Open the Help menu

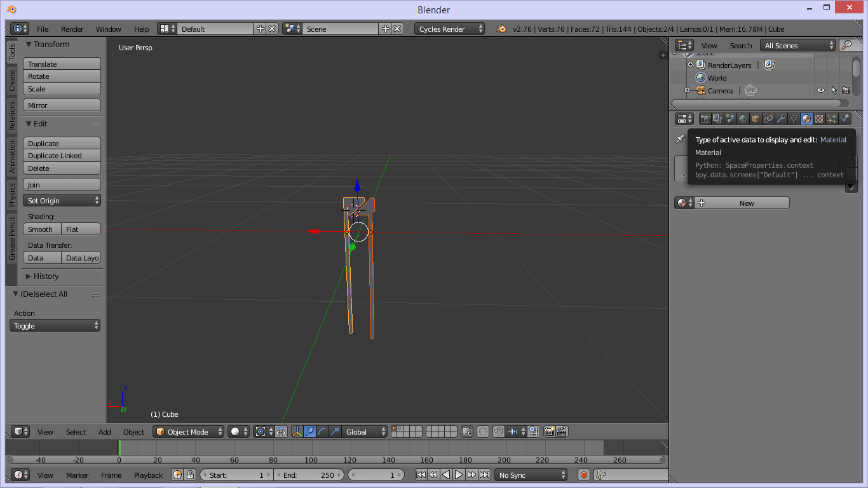[142, 29]
